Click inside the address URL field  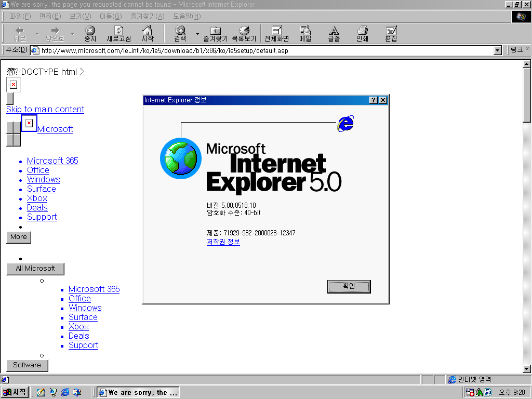coord(261,50)
